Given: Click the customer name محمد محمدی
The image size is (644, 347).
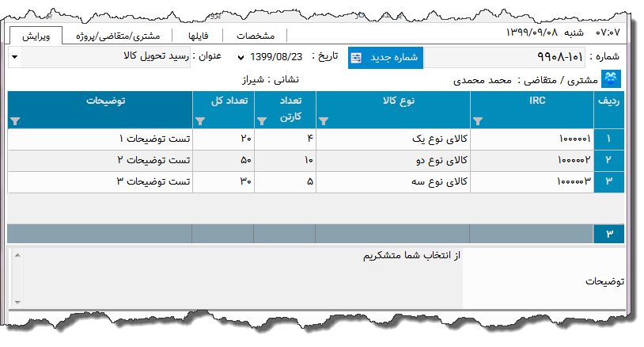Looking at the screenshot, I should coord(482,80).
